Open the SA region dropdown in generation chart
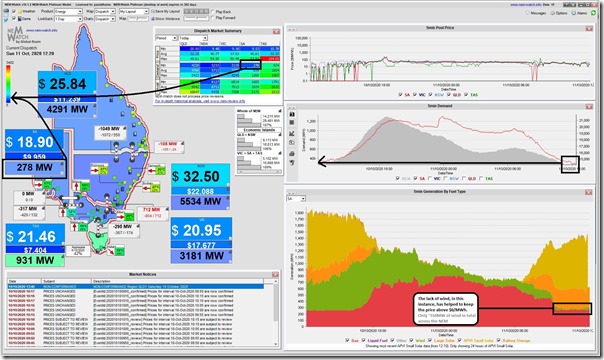Image resolution: width=604 pixels, height=360 pixels. click(296, 199)
